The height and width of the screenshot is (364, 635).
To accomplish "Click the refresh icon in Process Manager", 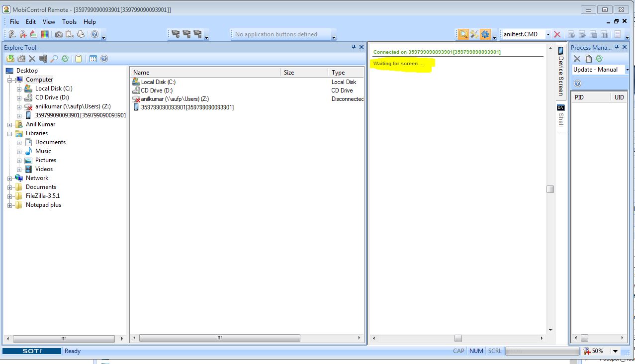I will pos(599,59).
